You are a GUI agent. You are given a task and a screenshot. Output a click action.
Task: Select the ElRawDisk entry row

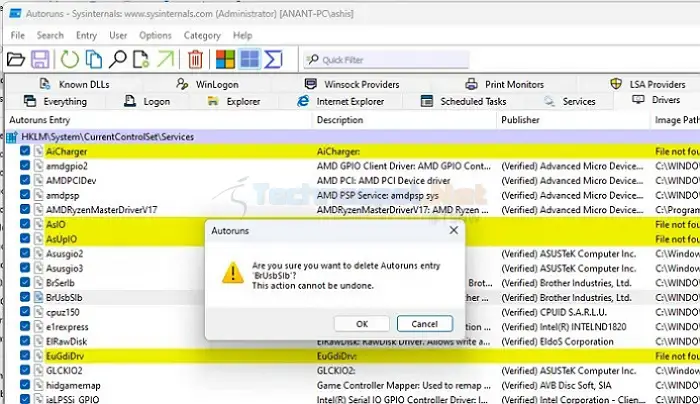(x=353, y=341)
